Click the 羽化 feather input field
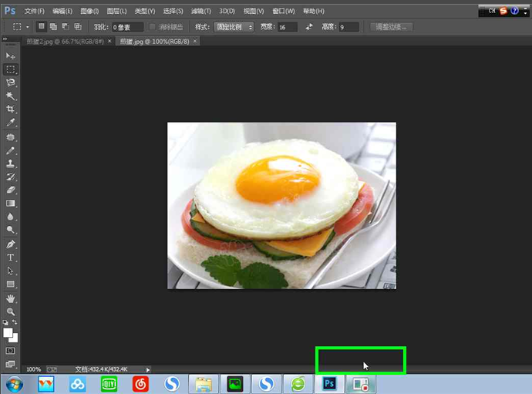The image size is (532, 394). click(x=126, y=27)
